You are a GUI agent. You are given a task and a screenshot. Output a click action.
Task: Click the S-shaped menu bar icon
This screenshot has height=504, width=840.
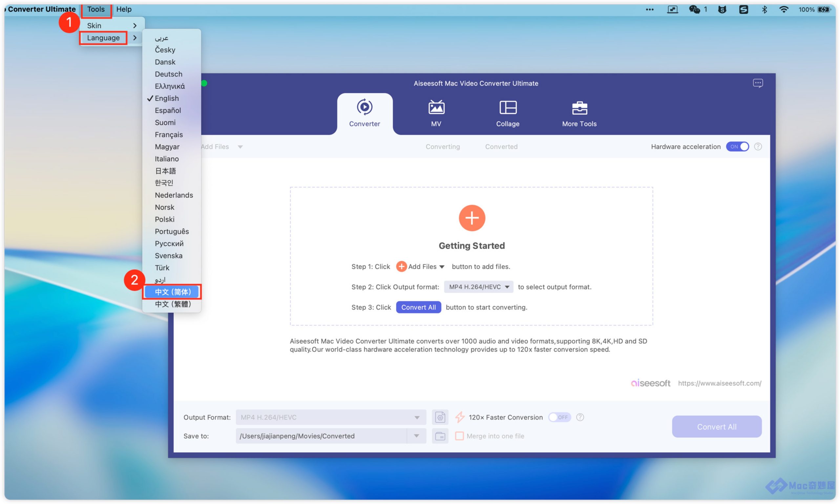click(x=743, y=9)
